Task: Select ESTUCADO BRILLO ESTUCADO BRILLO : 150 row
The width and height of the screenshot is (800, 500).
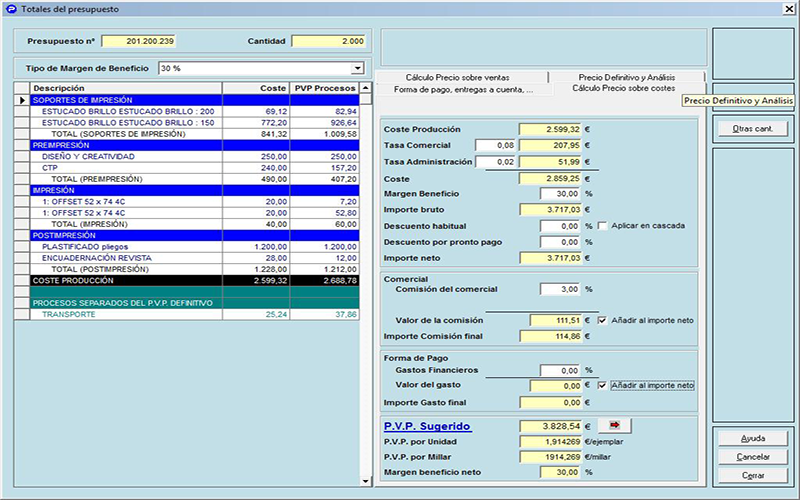Action: pyautogui.click(x=187, y=122)
